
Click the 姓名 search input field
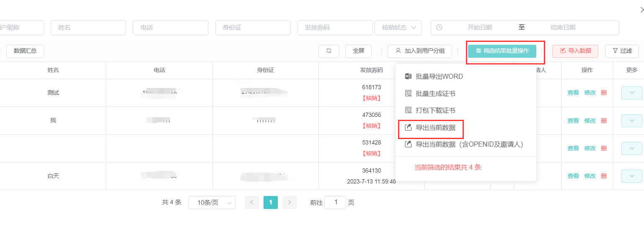88,28
